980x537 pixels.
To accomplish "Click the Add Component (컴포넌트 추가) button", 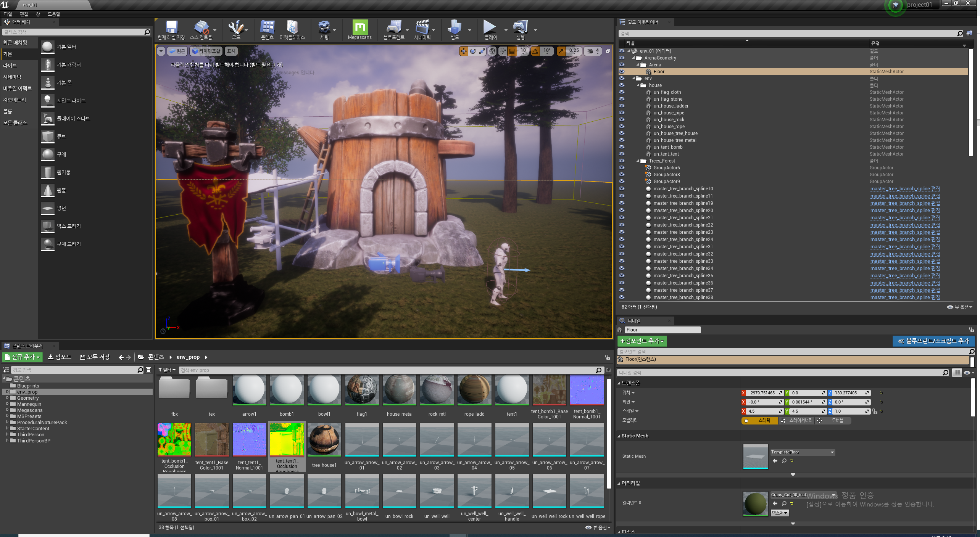I will tap(642, 341).
